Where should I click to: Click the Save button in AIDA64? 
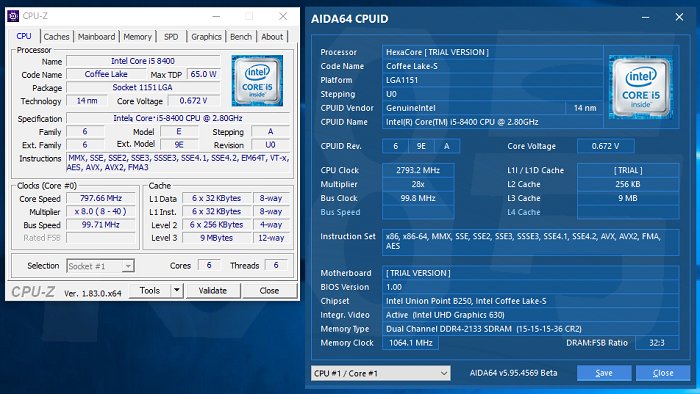[604, 373]
